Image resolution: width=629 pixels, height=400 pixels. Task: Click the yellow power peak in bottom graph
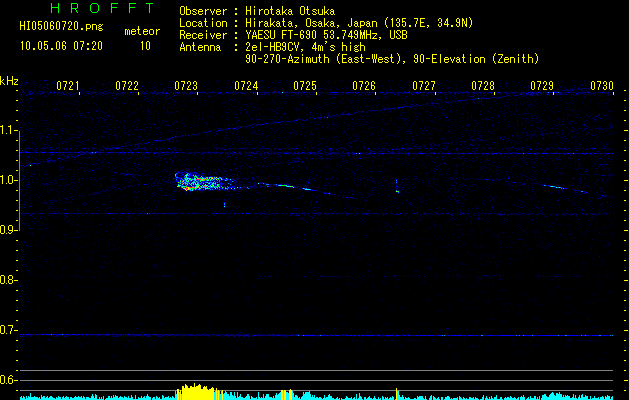(197, 392)
